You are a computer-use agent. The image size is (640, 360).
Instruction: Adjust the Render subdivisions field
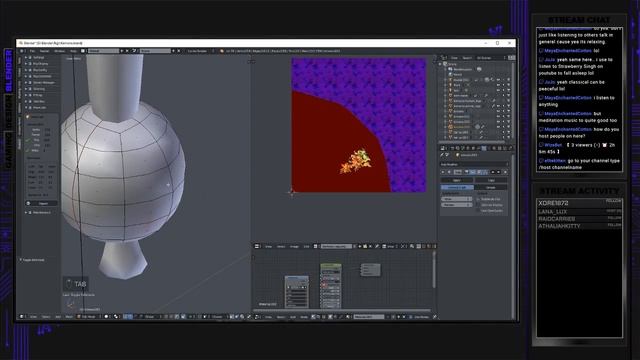coord(457,205)
